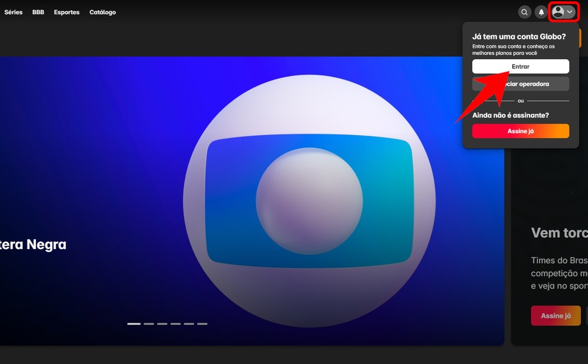Viewport: 588px width, 364px height.
Task: Click the Entrar button
Action: [x=520, y=66]
